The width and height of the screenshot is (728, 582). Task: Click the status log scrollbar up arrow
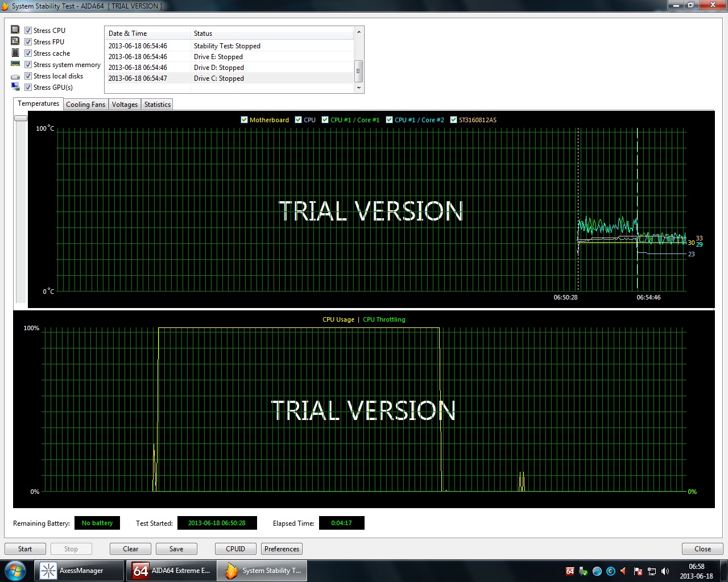coord(358,31)
